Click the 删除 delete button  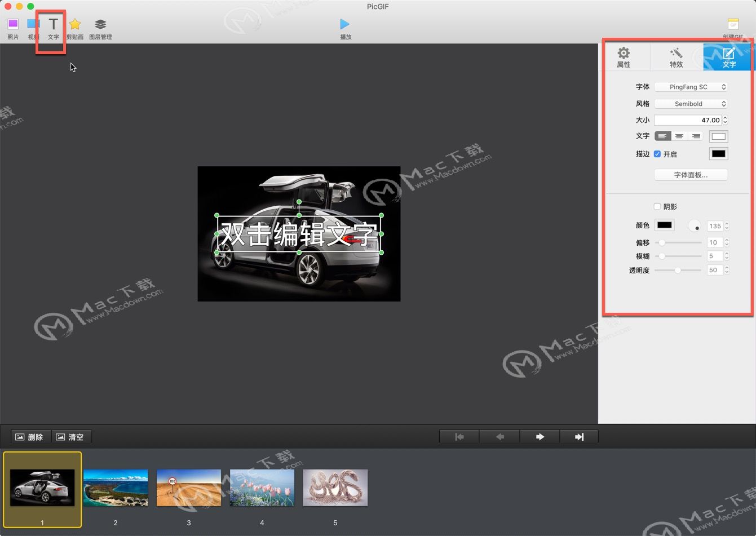pos(31,437)
